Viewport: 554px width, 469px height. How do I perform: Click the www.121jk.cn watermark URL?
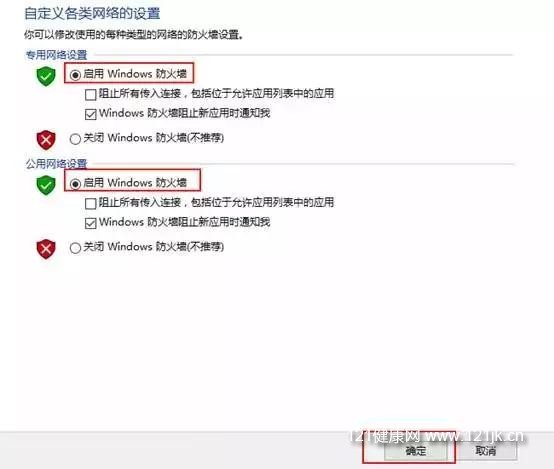pyautogui.click(x=475, y=436)
